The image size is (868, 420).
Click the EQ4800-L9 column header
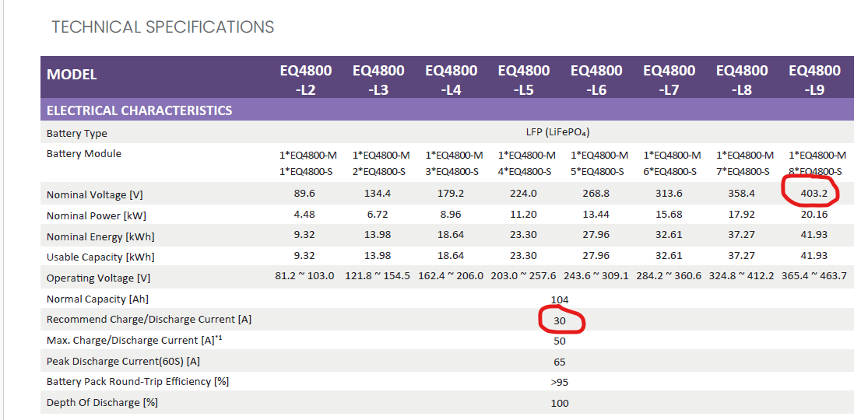(814, 79)
